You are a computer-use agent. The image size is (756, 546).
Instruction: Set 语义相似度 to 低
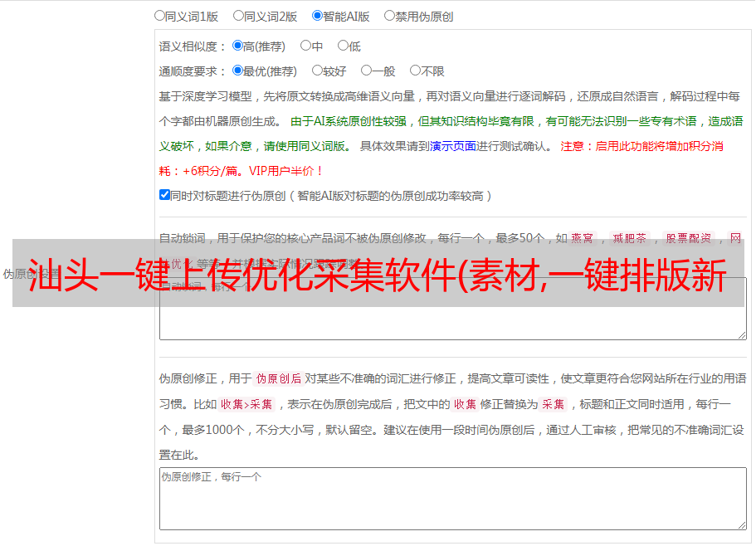coord(343,46)
